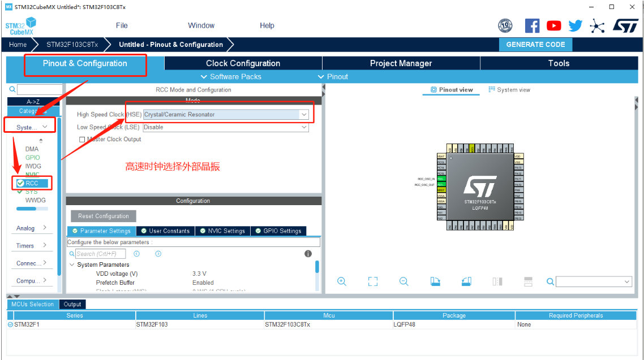
Task: Click the STM32F103C8Tx breadcrumb
Action: pyautogui.click(x=72, y=45)
